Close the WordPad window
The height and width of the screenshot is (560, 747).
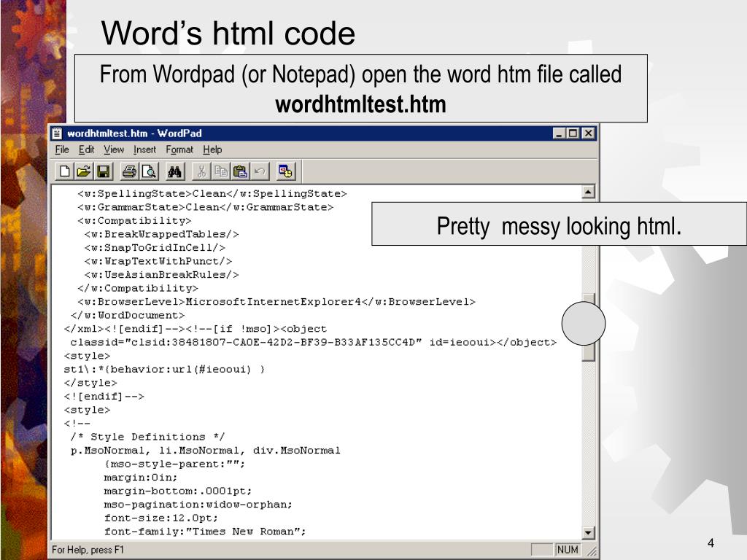coord(589,133)
